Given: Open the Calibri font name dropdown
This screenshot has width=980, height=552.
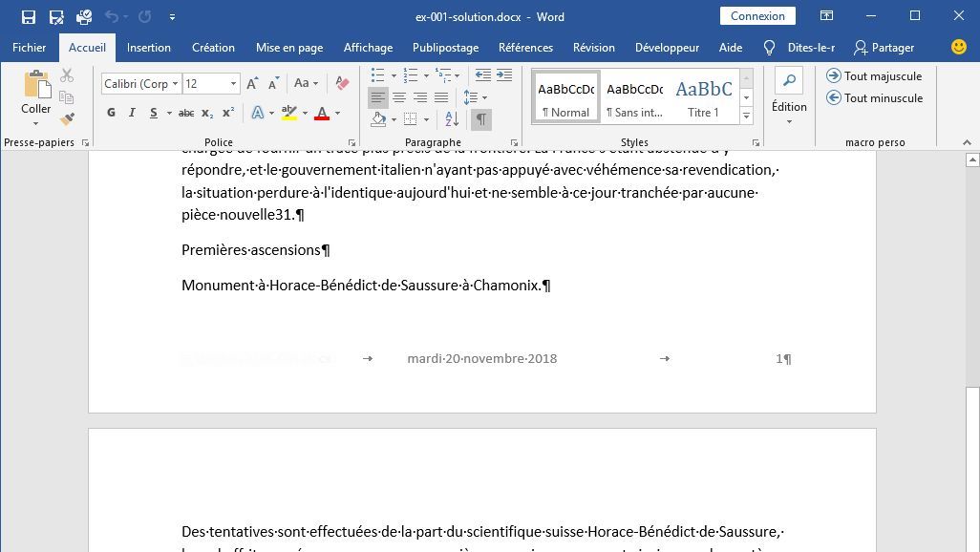Looking at the screenshot, I should tap(176, 84).
